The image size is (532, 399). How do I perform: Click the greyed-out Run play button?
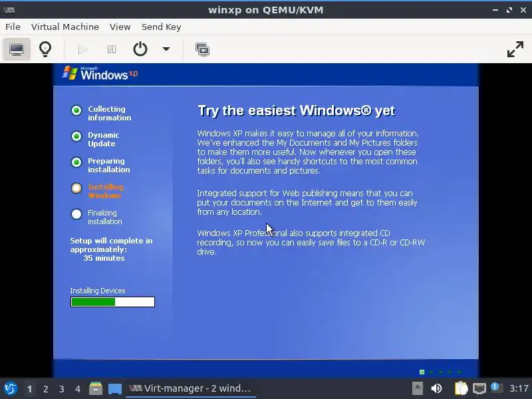pos(82,49)
